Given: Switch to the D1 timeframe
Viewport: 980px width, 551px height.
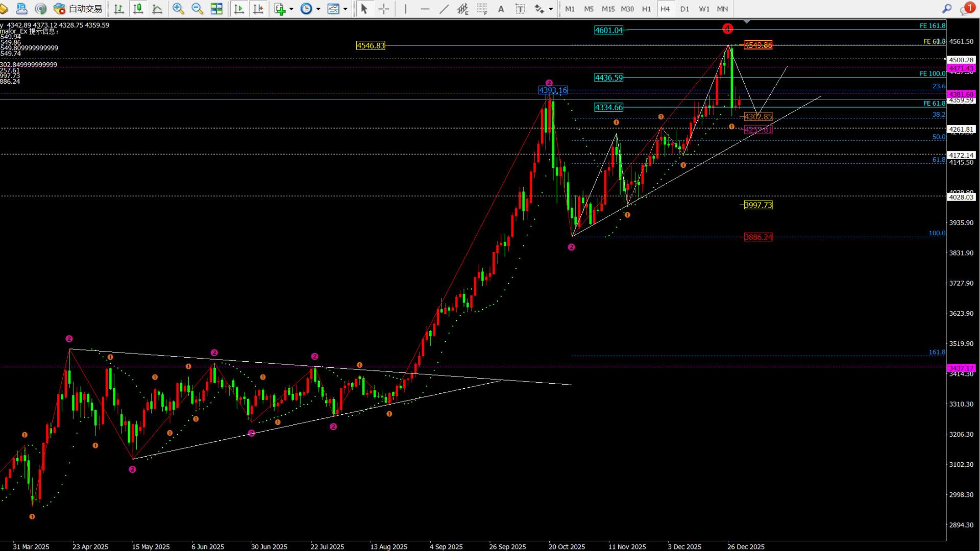Looking at the screenshot, I should (684, 9).
